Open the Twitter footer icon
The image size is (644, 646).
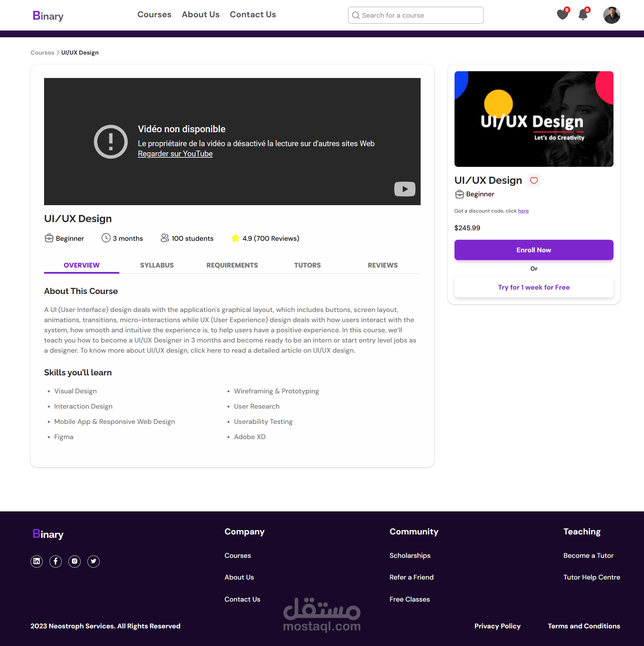coord(94,561)
